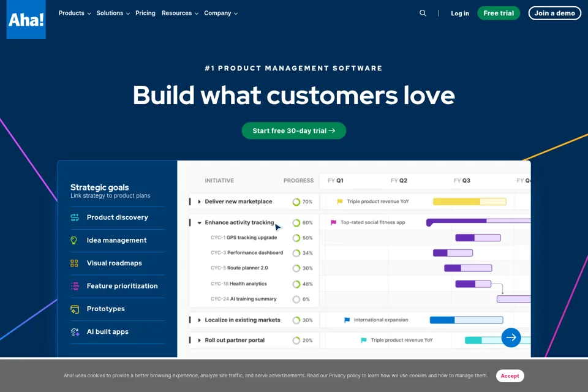Click the AI built apps icon
Viewport: 588px width, 392px height.
[75, 332]
